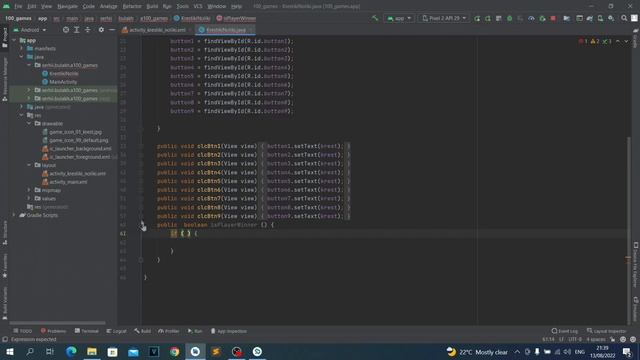Click isPlayerWinner in the breadcrumb bar
This screenshot has height=360, width=640.
[236, 18]
